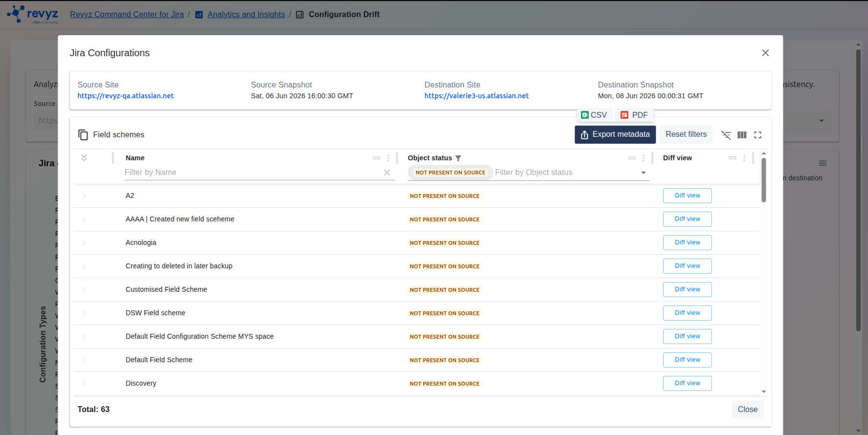Clear the Name filter with X
868x435 pixels.
(387, 173)
